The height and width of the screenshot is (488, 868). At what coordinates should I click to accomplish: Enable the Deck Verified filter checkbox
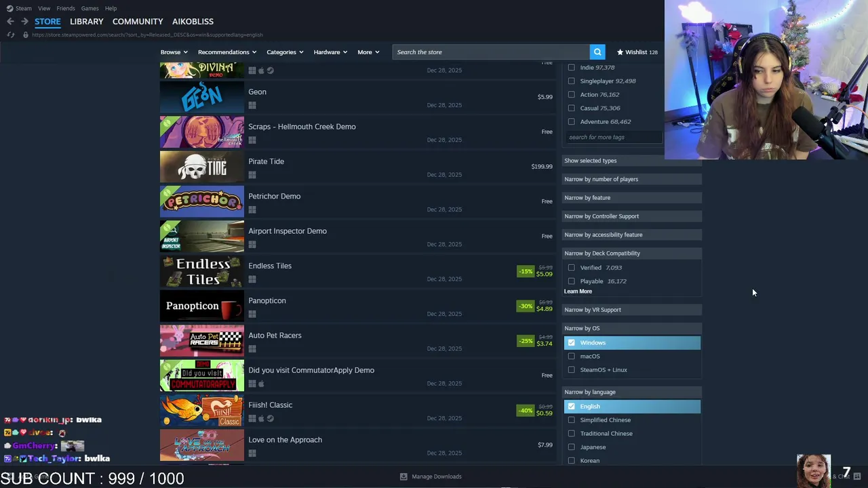coord(571,268)
